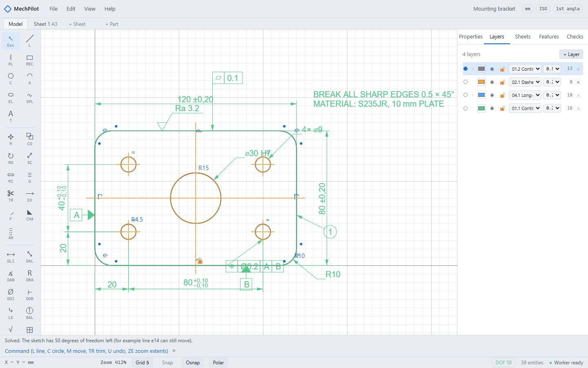Open line width dropdown for 02.1 layer
The image size is (588, 368).
pyautogui.click(x=552, y=82)
